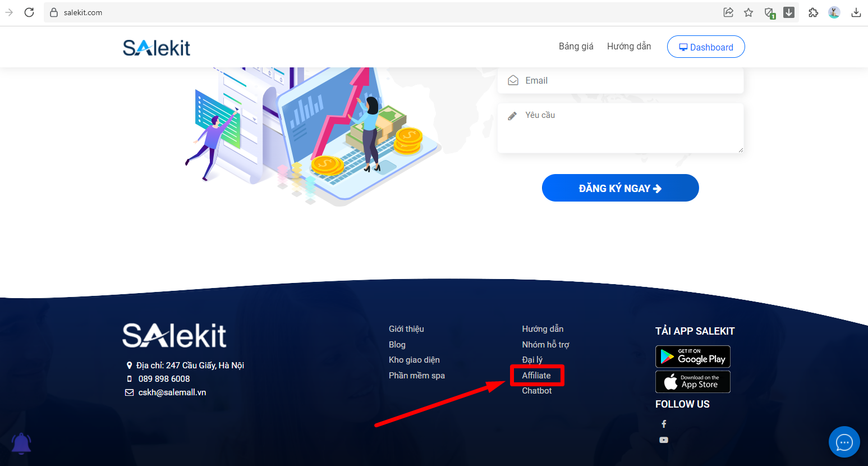
Task: Reload the page with the refresh icon
Action: click(x=29, y=12)
